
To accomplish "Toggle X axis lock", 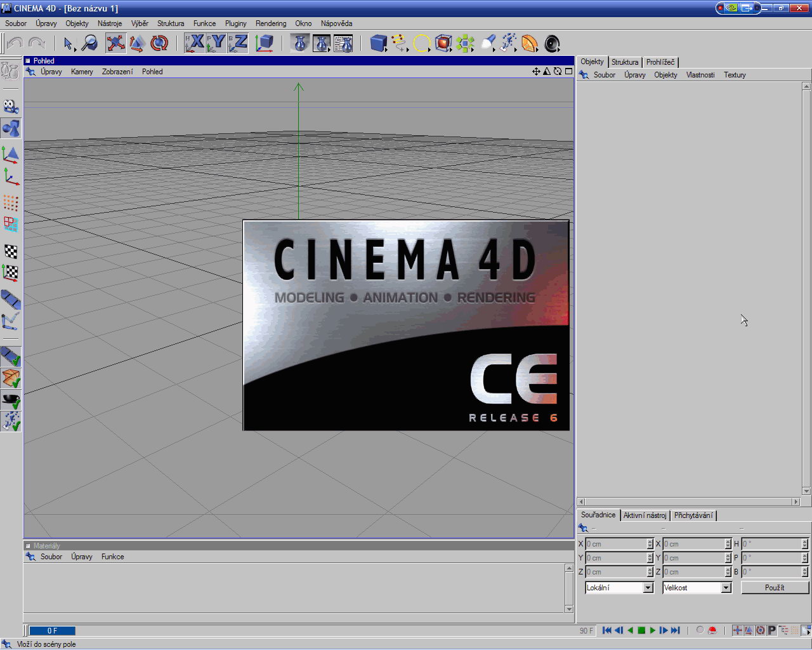I will [195, 43].
